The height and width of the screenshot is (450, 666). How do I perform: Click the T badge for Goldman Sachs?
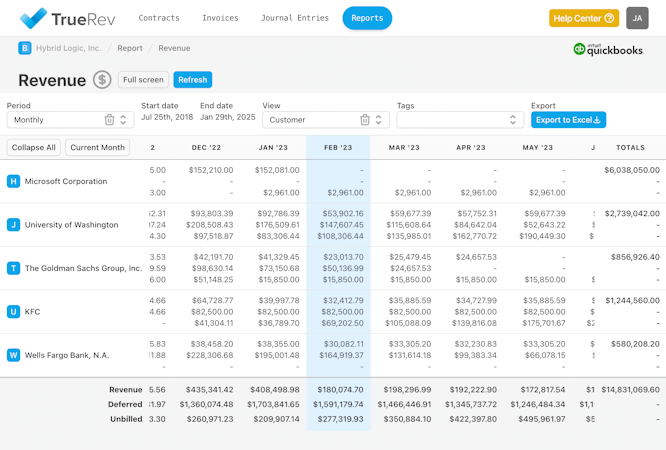point(13,268)
